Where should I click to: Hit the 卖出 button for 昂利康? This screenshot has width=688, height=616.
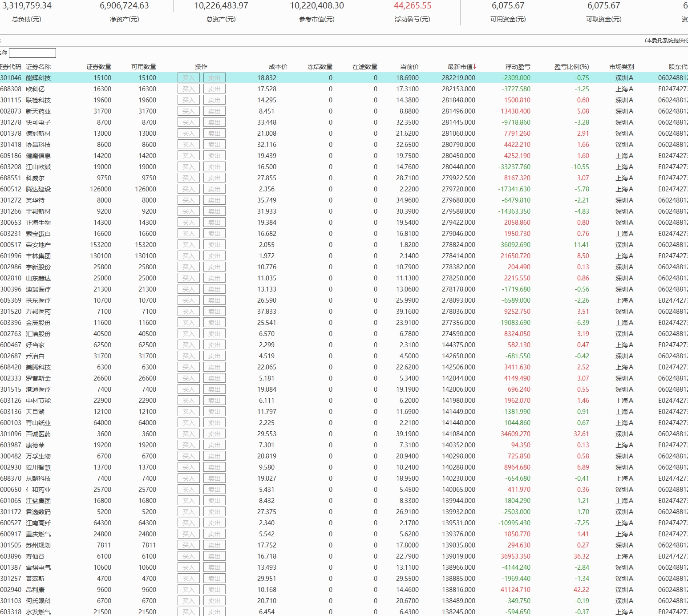click(214, 590)
